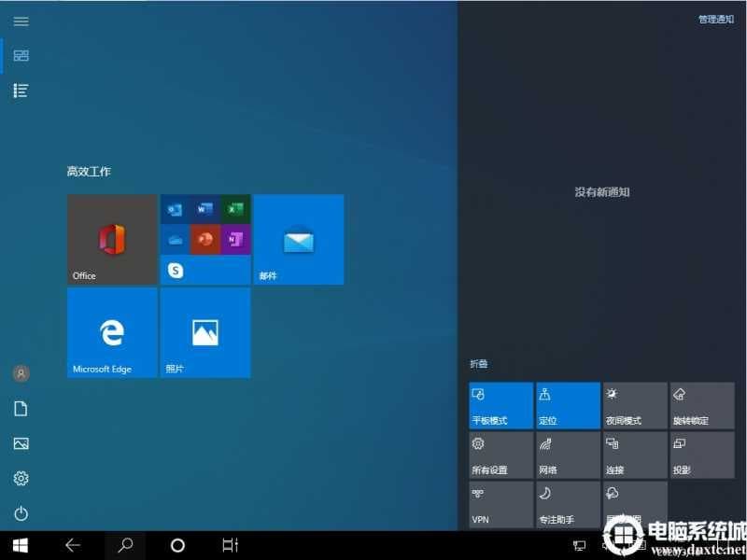Screen dimensions: 747x560
Task: Open the 网络 network quick action
Action: (x=569, y=455)
